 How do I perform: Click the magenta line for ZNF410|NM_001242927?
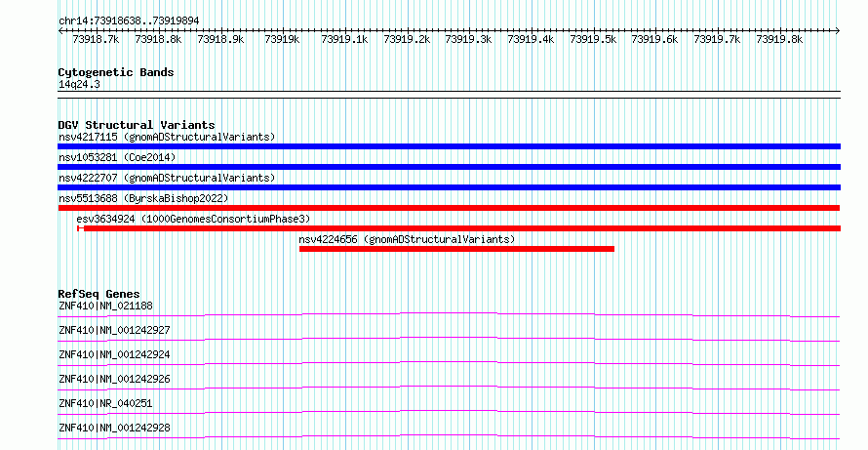click(x=449, y=339)
